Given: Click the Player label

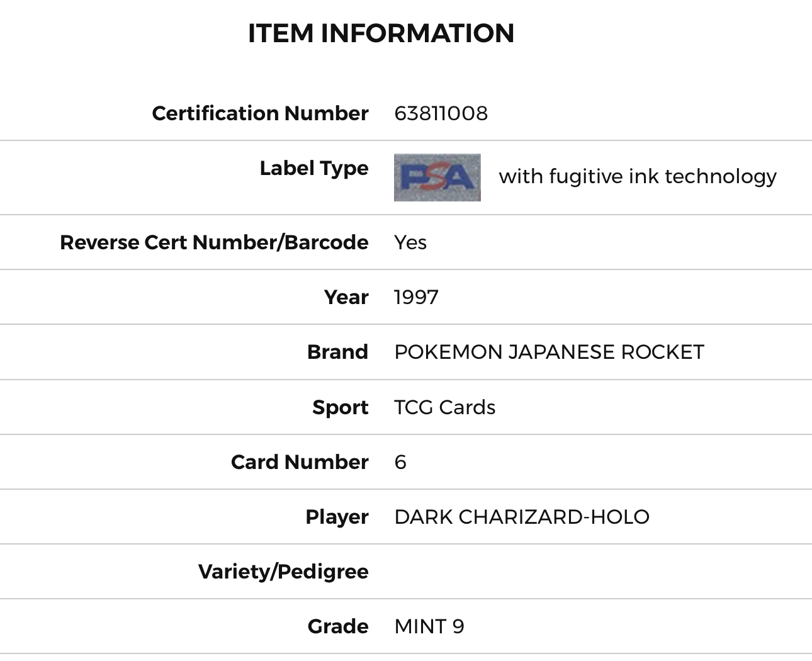Looking at the screenshot, I should click(x=337, y=517).
